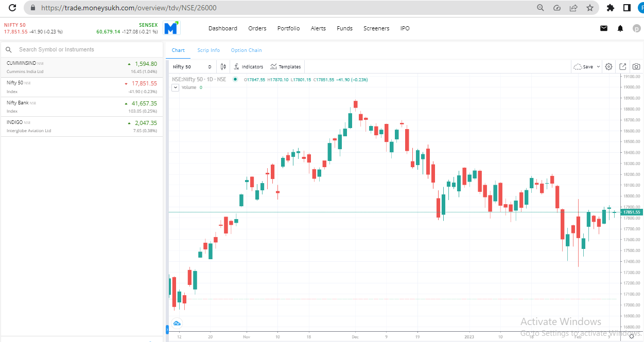The height and width of the screenshot is (342, 644).
Task: Change the D interval on chart toolbar
Action: pyautogui.click(x=210, y=67)
